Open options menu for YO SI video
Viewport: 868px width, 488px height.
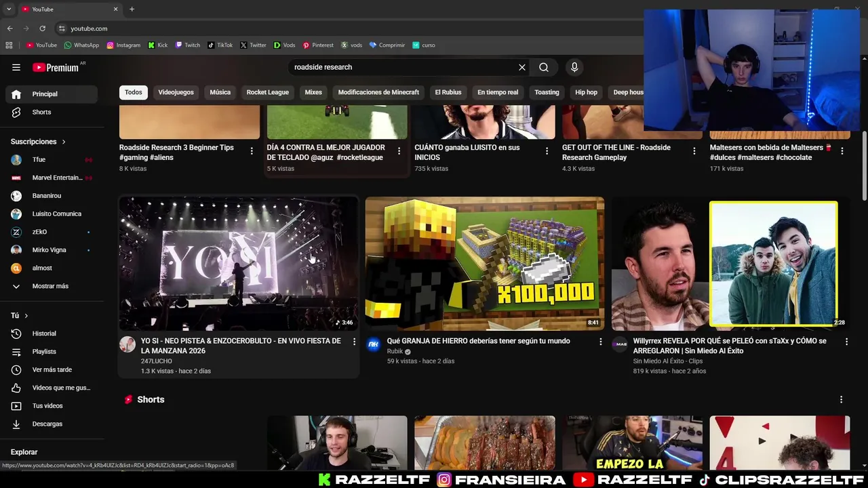[x=354, y=342]
